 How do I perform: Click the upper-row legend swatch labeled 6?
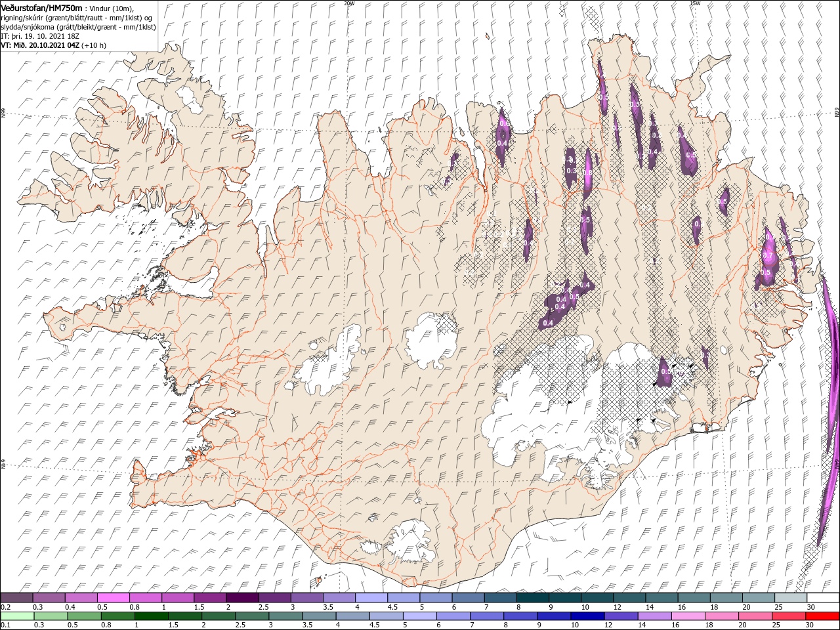tap(468, 598)
